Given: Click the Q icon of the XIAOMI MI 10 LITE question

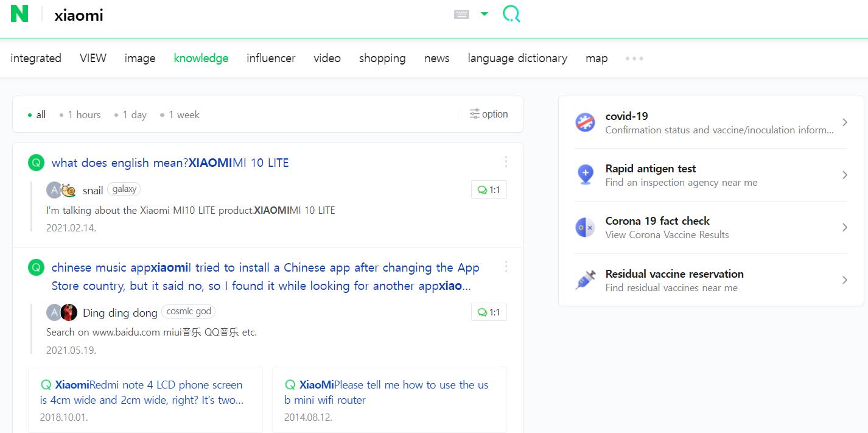Looking at the screenshot, I should [36, 163].
